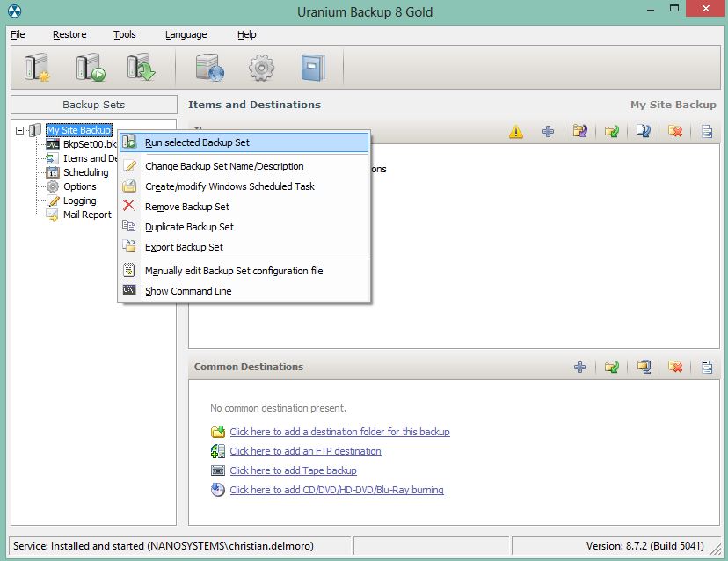The width and height of the screenshot is (728, 561).
Task: Maximize the Uranium Backup window
Action: point(674,9)
